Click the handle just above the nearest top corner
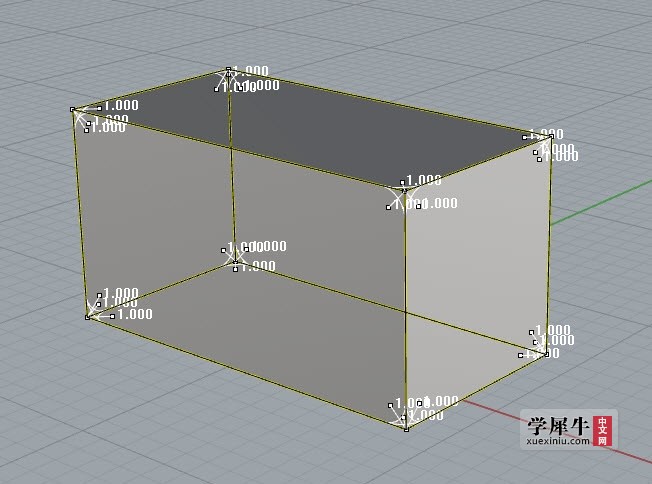 pyautogui.click(x=403, y=182)
